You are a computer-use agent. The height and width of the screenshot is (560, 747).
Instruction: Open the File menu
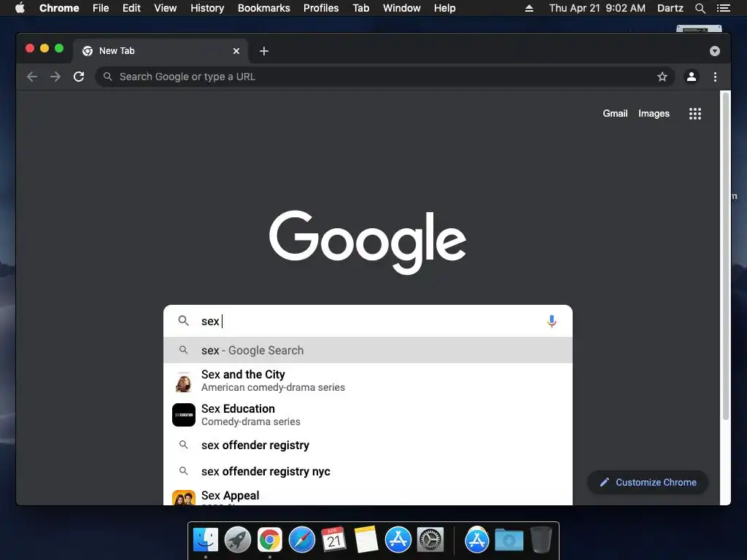[x=101, y=8]
